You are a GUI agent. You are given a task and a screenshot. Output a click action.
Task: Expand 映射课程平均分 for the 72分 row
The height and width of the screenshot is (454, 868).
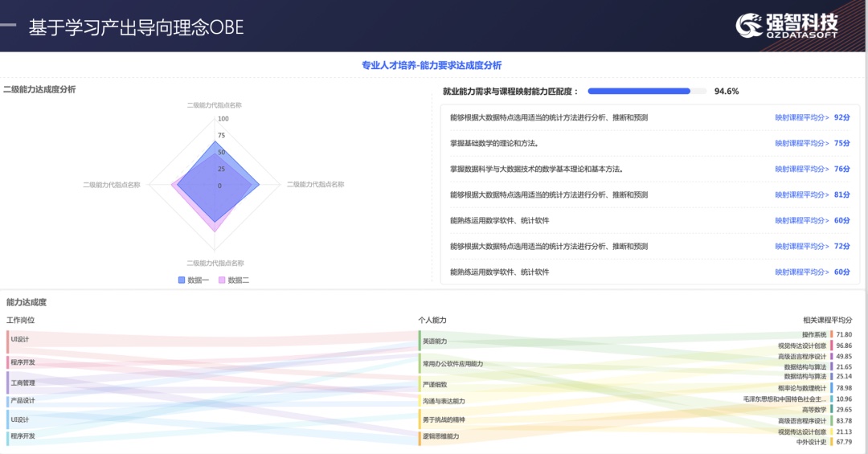[x=802, y=246]
